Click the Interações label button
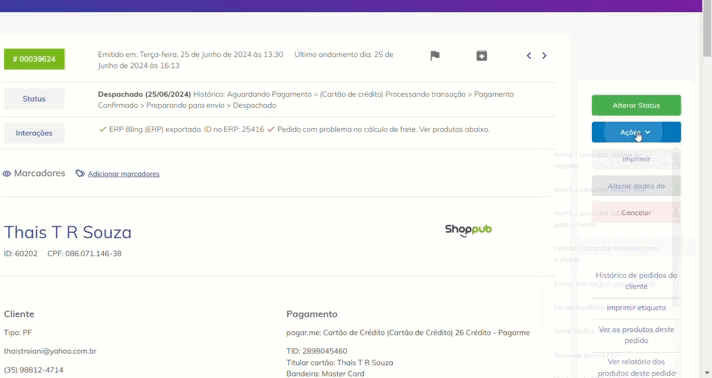Screen dimensions: 712x378 pos(34,133)
